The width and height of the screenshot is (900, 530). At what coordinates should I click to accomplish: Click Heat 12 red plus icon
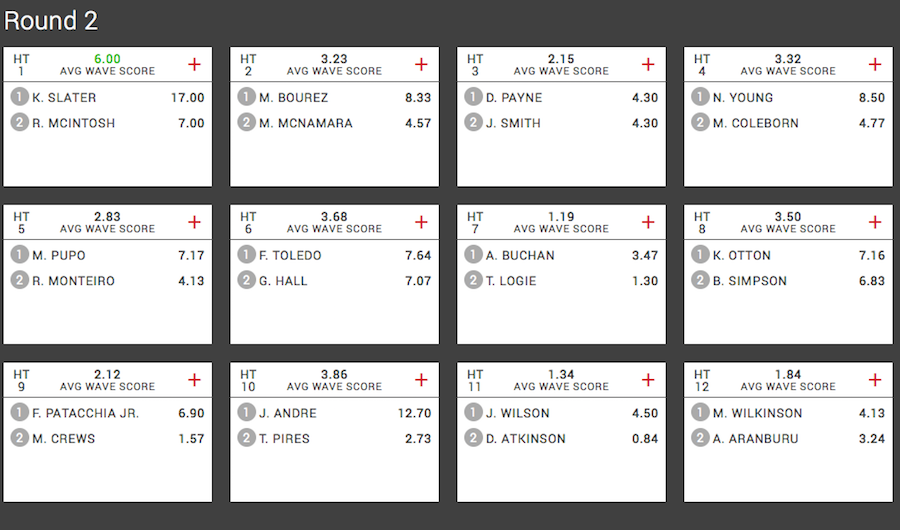click(x=875, y=380)
